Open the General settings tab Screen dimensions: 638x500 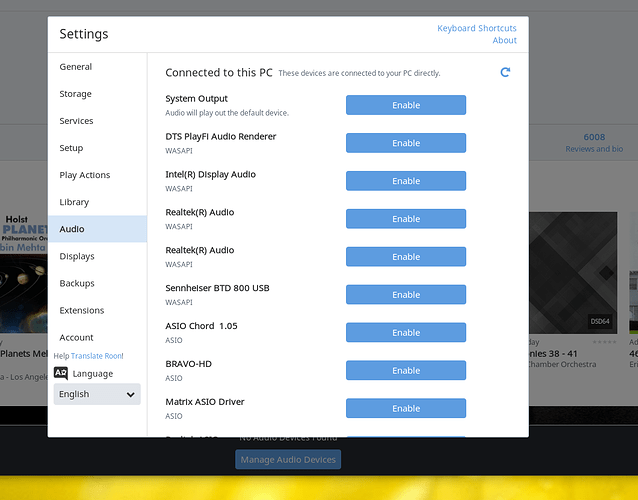[x=97, y=67]
